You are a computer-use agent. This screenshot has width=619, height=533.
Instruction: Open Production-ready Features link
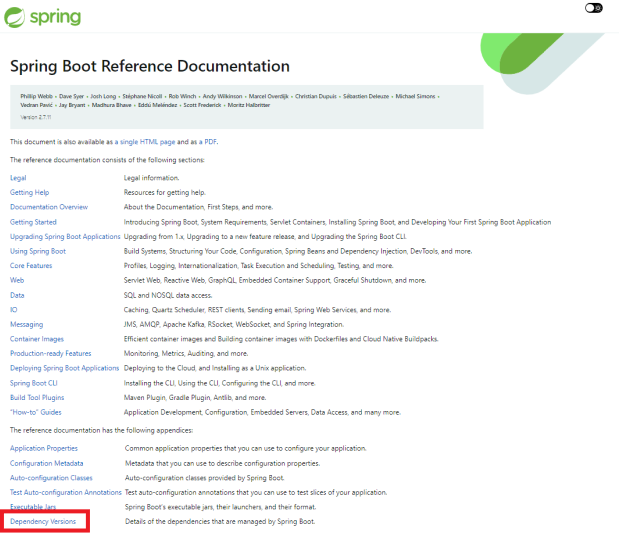point(51,353)
